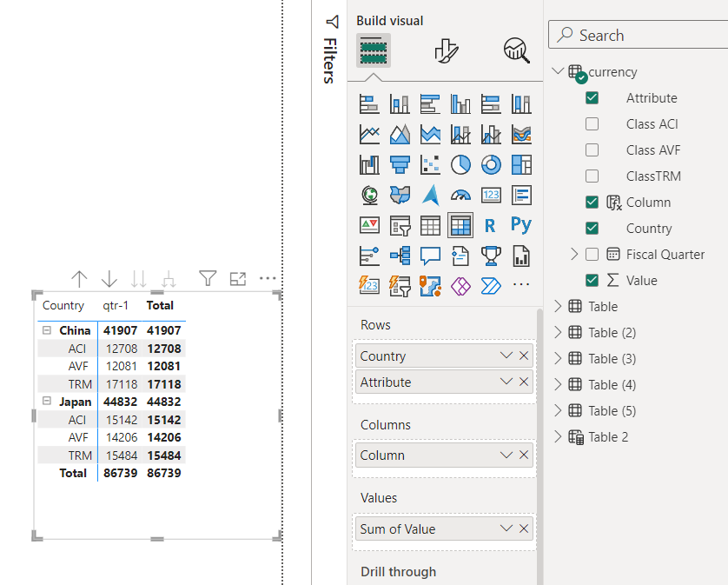This screenshot has height=585, width=728.
Task: Select the Power Apps visual
Action: [x=460, y=286]
